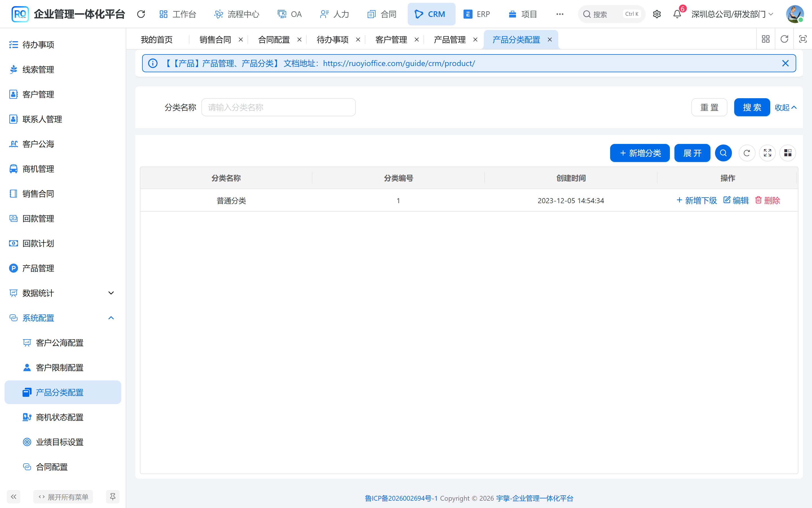Open the top navigation more menu
This screenshot has width=812, height=508.
pos(560,14)
